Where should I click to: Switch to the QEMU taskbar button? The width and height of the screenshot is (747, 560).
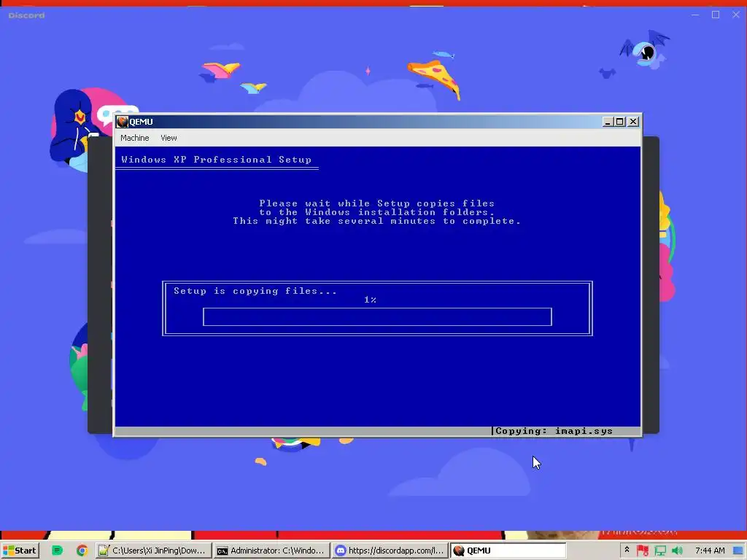point(508,551)
